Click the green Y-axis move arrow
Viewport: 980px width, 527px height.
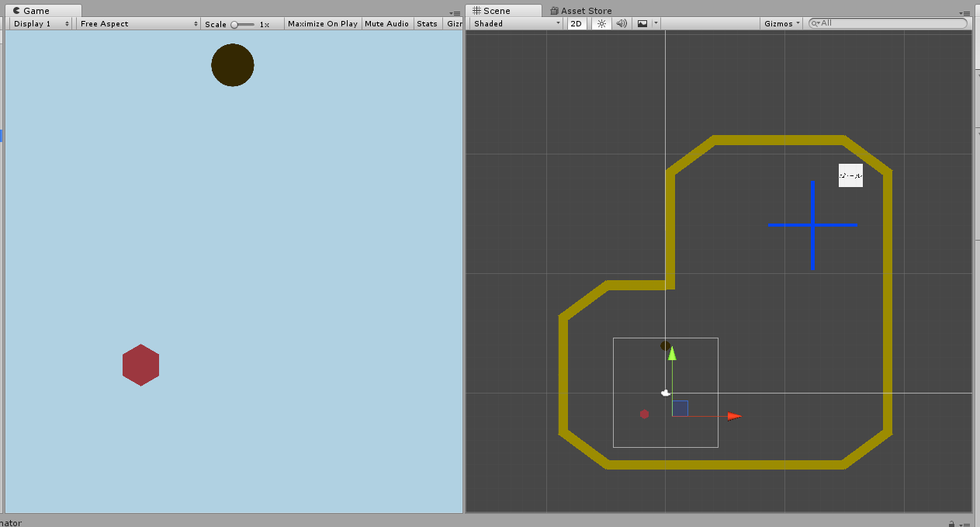coord(672,354)
